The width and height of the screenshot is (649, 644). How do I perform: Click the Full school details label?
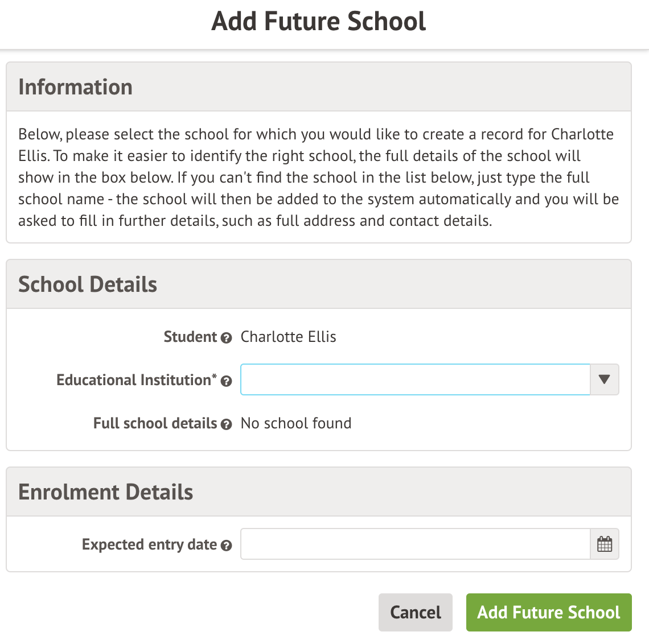(x=155, y=423)
